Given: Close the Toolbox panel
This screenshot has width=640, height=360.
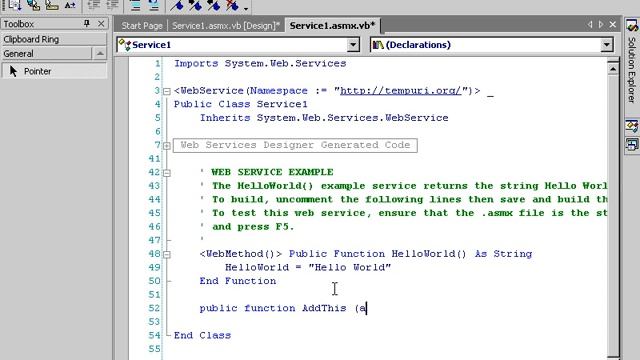Looking at the screenshot, I should pos(101,24).
